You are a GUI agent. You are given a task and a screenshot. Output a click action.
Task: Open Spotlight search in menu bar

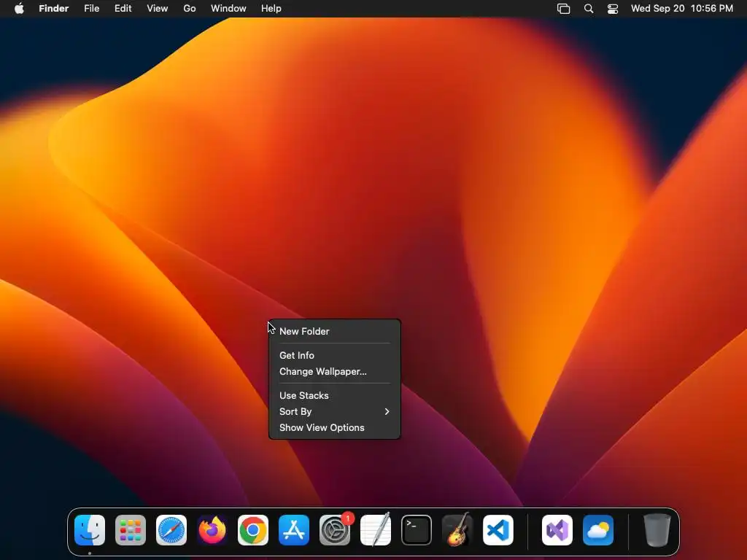[x=589, y=9]
